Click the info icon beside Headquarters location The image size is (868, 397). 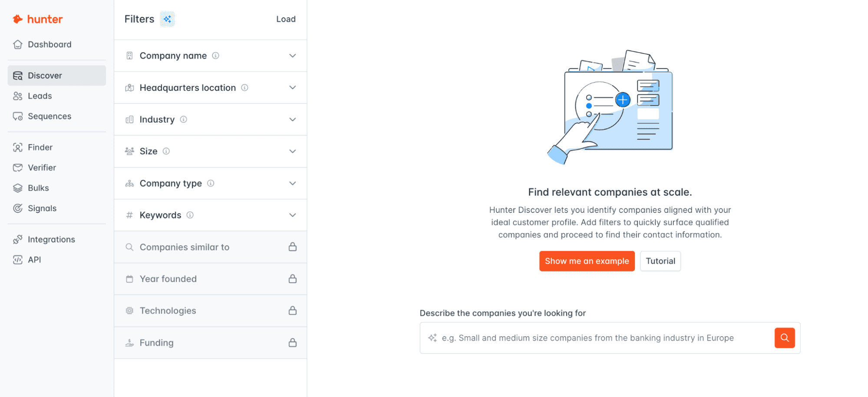pos(244,88)
